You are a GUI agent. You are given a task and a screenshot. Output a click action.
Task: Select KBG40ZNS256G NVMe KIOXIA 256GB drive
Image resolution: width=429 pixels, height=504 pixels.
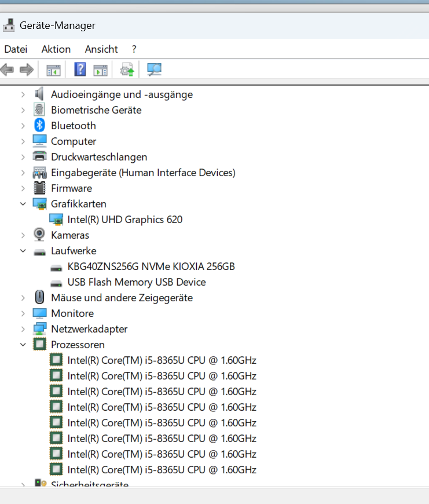(151, 266)
